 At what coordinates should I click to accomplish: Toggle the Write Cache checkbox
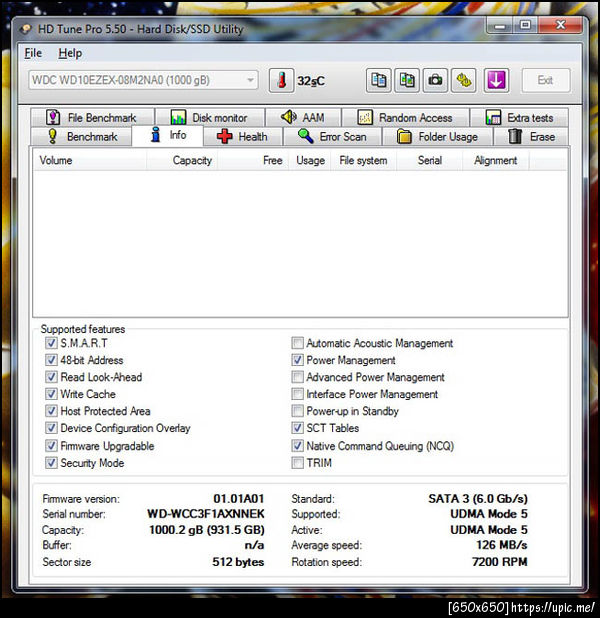(51, 394)
